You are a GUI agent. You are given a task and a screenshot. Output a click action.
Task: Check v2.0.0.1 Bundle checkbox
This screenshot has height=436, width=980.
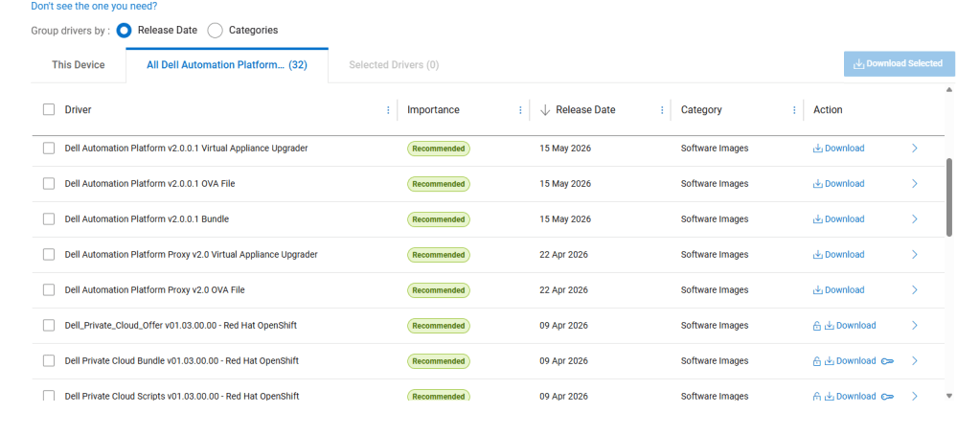49,218
